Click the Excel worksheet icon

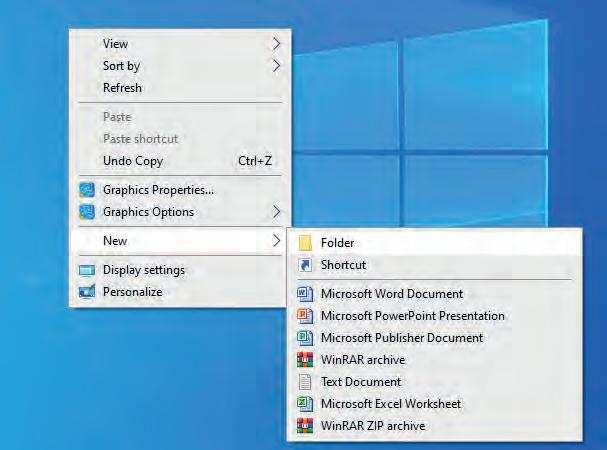click(305, 404)
